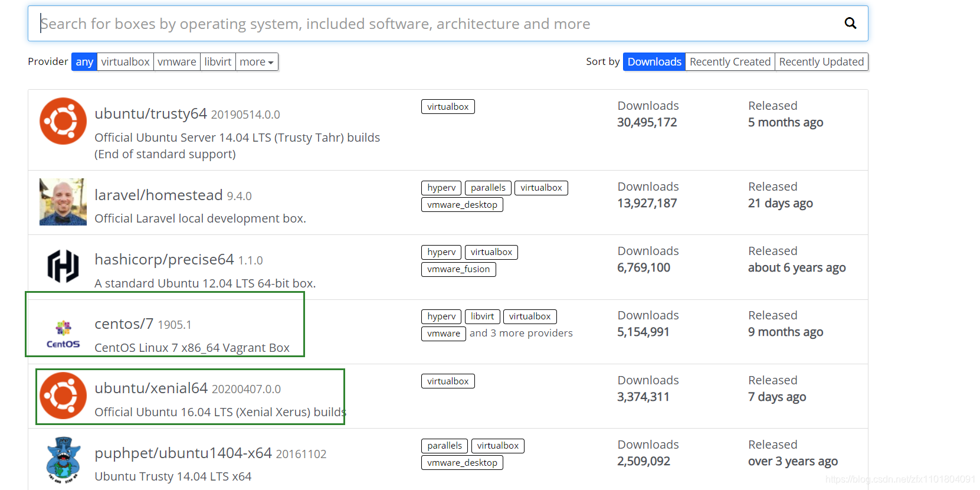The image size is (980, 490).
Task: Open the ubuntu/xenial64 box page
Action: click(x=151, y=388)
